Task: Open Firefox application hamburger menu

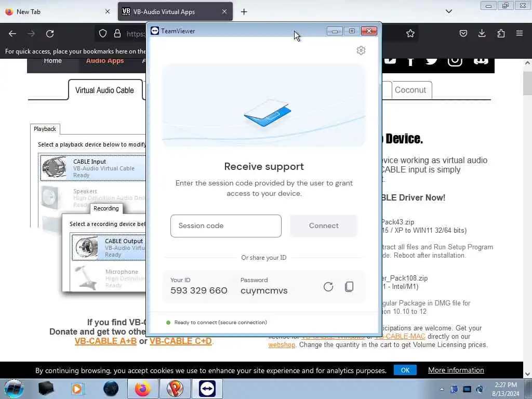Action: click(x=520, y=33)
